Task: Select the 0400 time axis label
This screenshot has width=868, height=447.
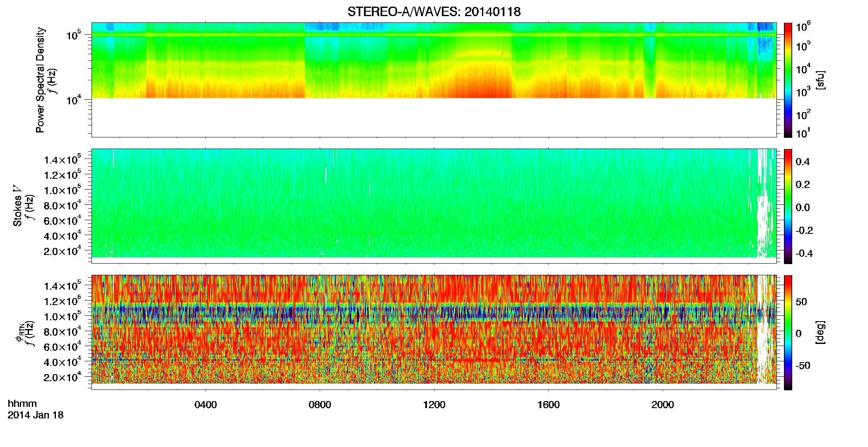Action: coord(206,405)
